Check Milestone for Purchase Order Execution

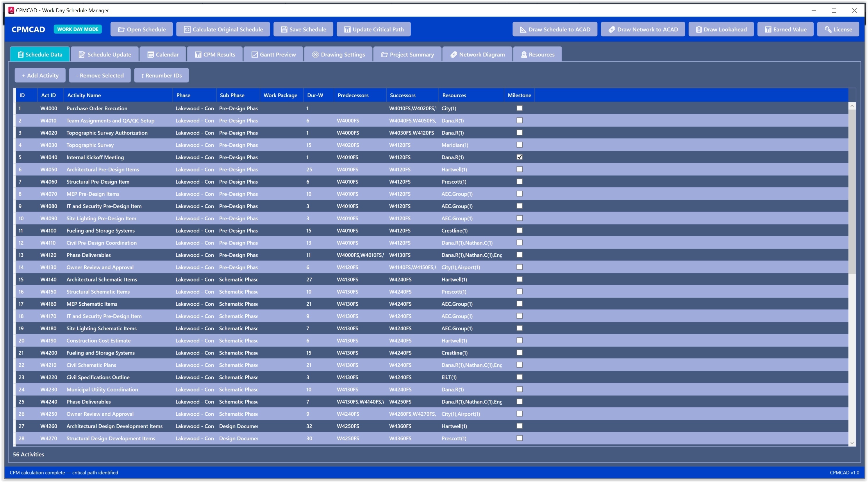(x=519, y=108)
